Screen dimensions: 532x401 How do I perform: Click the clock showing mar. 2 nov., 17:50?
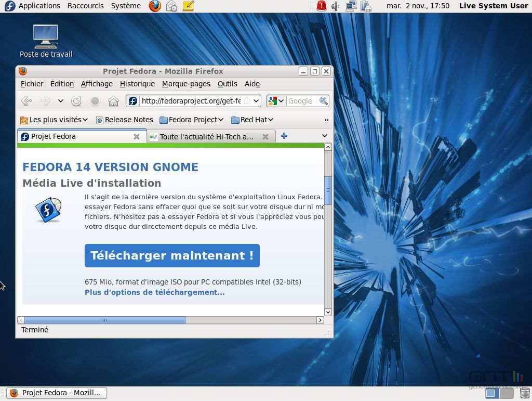click(x=418, y=6)
